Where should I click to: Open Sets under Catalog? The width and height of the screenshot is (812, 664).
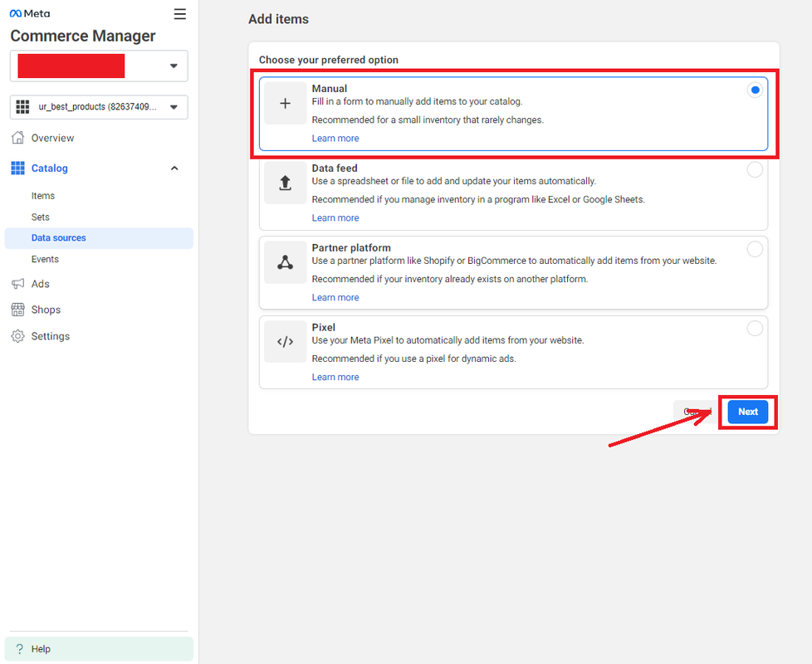point(41,217)
